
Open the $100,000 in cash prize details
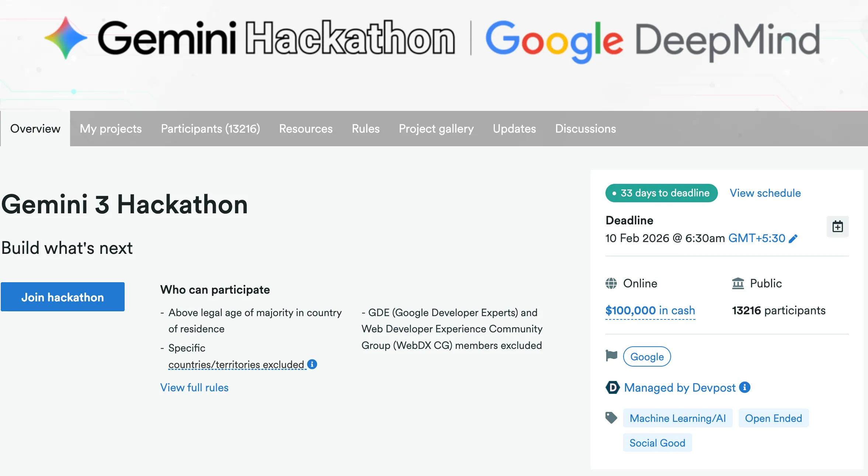pyautogui.click(x=650, y=310)
